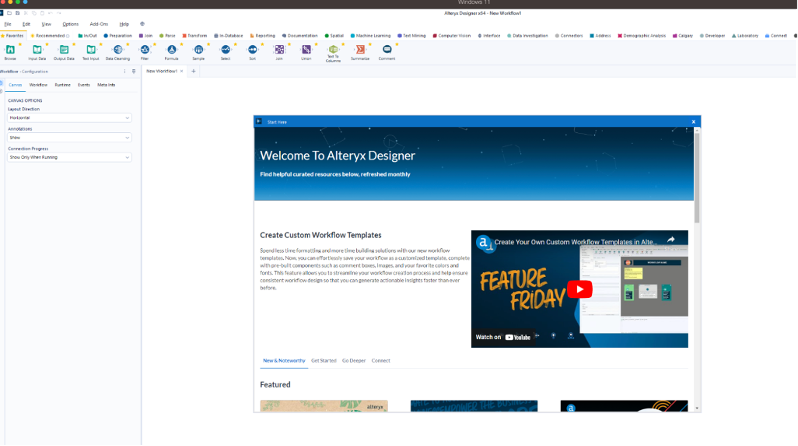Open the Edit menu

26,24
